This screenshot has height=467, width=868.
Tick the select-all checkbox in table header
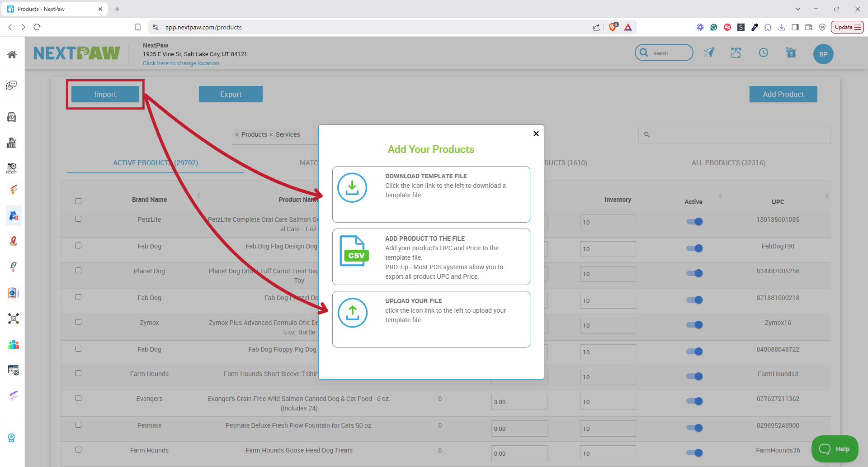coord(78,201)
